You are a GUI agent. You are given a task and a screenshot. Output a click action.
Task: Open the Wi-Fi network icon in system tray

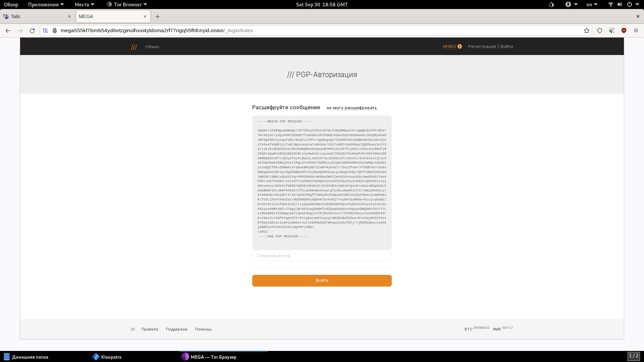(x=610, y=5)
